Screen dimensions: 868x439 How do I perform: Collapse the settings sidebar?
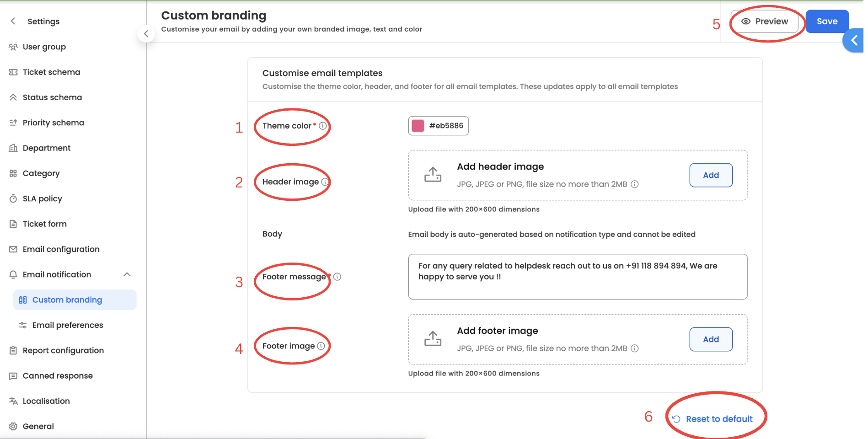(146, 33)
